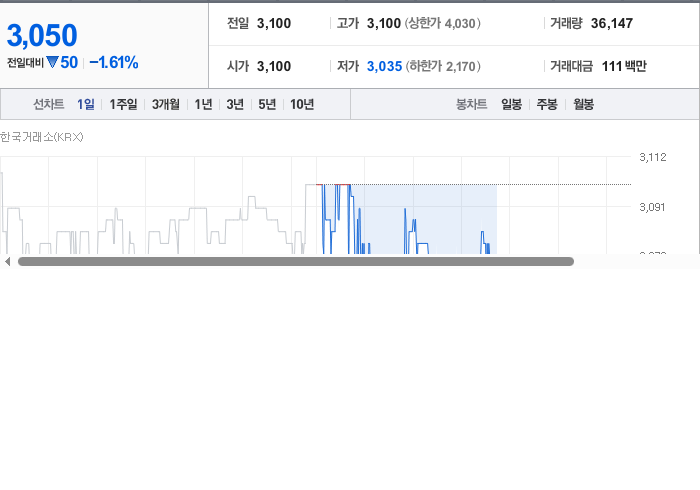Click the down-triangle change indicator next to 50
This screenshot has height=490, width=700.
point(52,62)
